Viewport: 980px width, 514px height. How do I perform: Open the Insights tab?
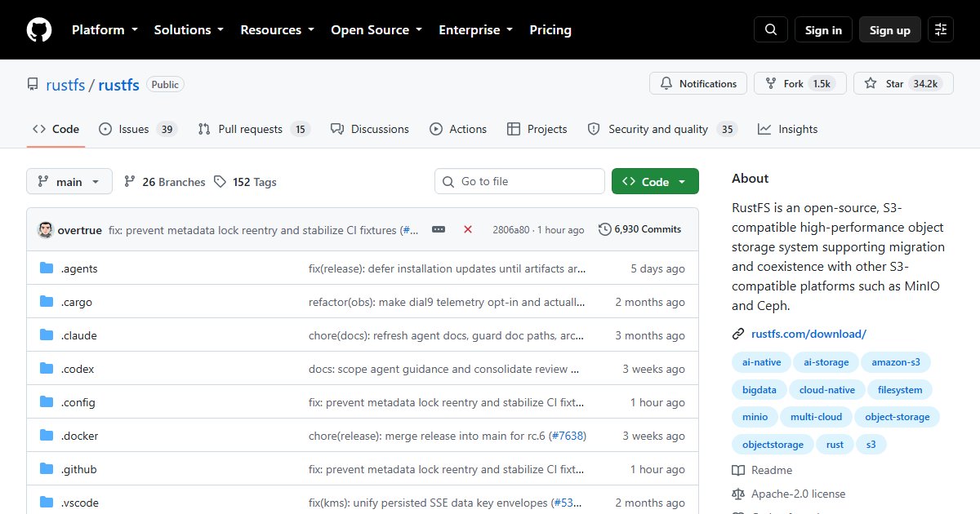(787, 129)
